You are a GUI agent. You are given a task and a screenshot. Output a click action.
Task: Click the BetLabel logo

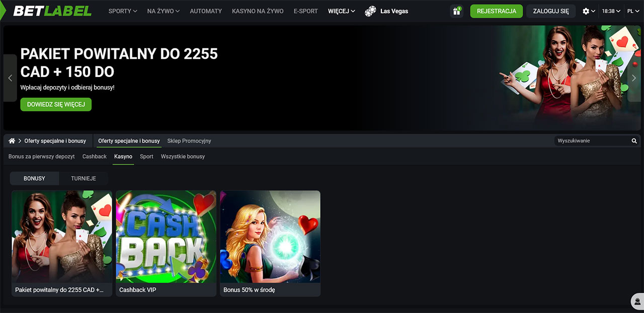pos(52,11)
